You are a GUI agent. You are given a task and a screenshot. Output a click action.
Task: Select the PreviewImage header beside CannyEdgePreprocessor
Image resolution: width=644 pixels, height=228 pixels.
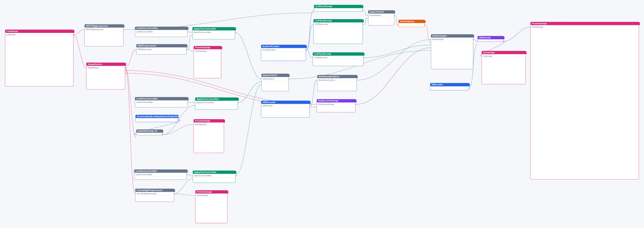(x=212, y=192)
